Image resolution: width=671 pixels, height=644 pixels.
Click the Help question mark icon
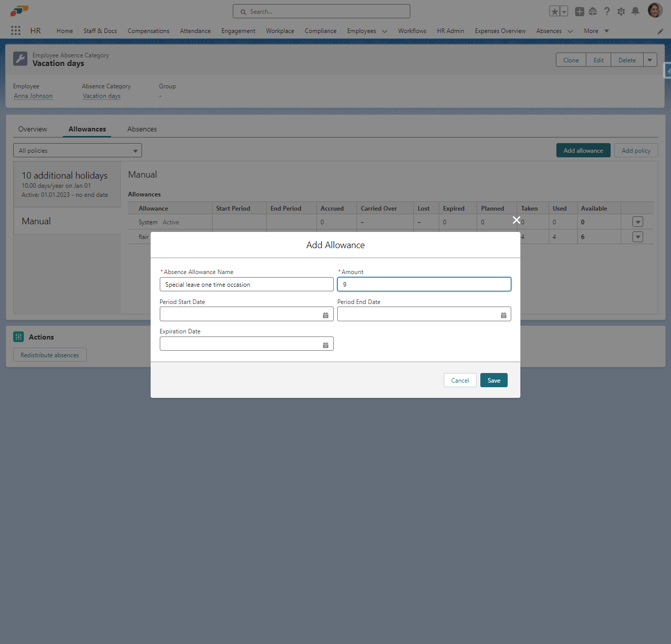click(x=607, y=11)
